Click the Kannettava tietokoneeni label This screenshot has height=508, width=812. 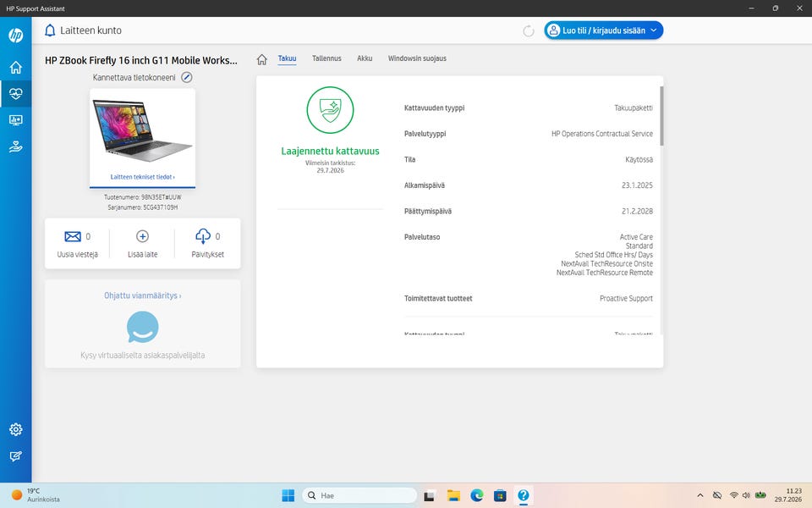134,77
